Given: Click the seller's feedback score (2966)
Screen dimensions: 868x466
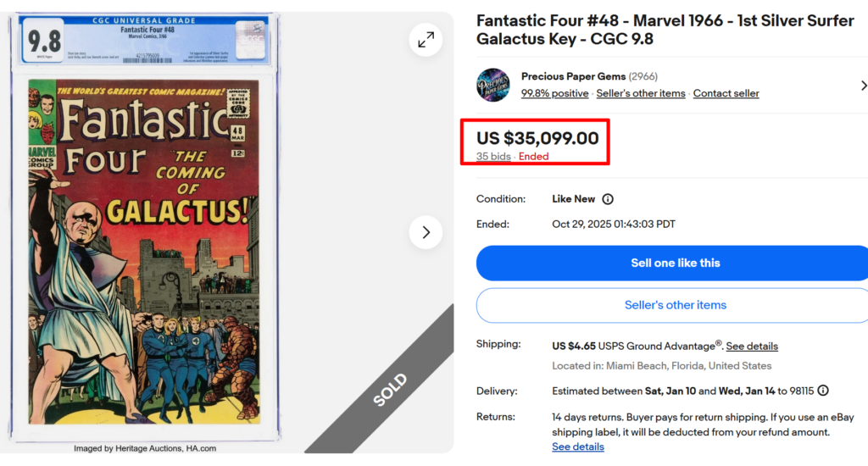Looking at the screenshot, I should [x=643, y=76].
